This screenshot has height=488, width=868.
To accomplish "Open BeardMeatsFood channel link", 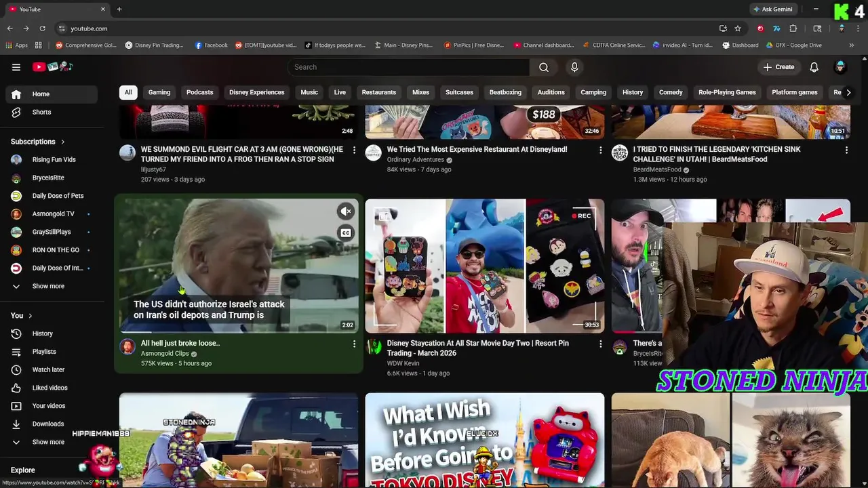I will pyautogui.click(x=657, y=170).
